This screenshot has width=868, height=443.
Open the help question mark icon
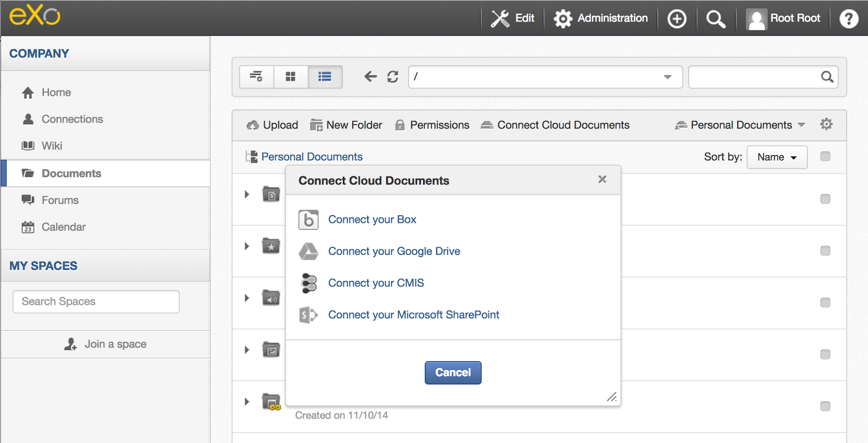pos(849,19)
